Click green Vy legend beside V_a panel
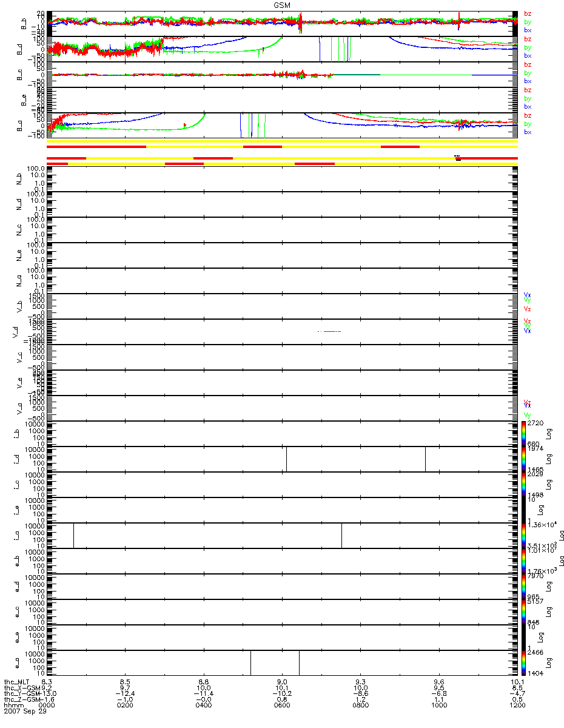 coord(528,414)
